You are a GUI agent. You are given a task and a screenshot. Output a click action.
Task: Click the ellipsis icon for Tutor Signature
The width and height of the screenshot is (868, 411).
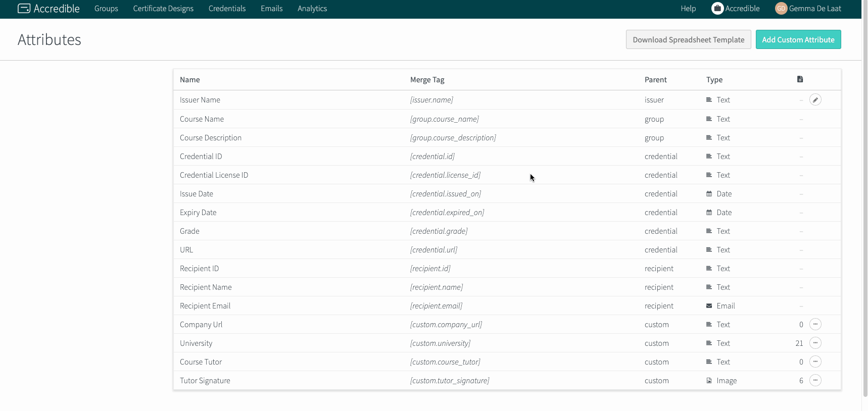coord(815,381)
